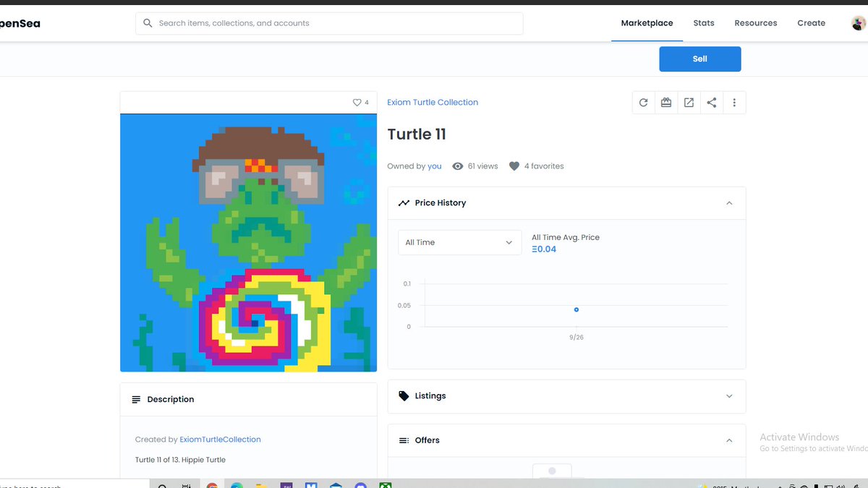Click the blue Sell button
The height and width of the screenshot is (488, 868).
(699, 59)
